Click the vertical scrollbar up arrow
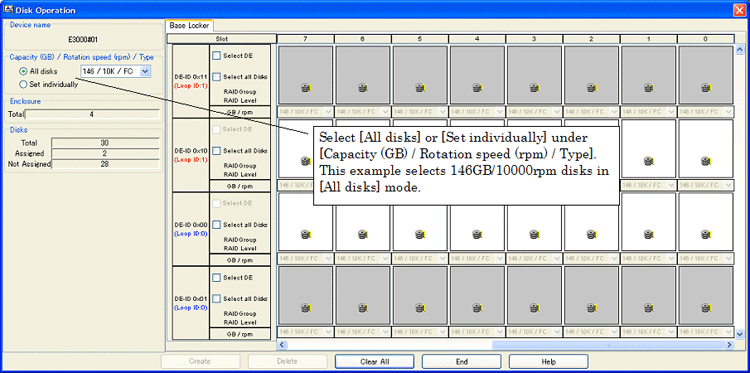750x373 pixels. (739, 49)
